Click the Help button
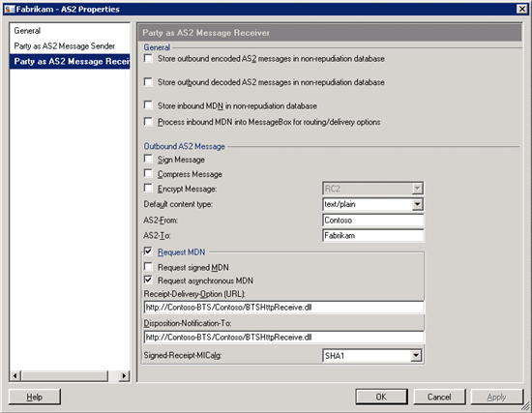532x413 pixels. pyautogui.click(x=35, y=398)
